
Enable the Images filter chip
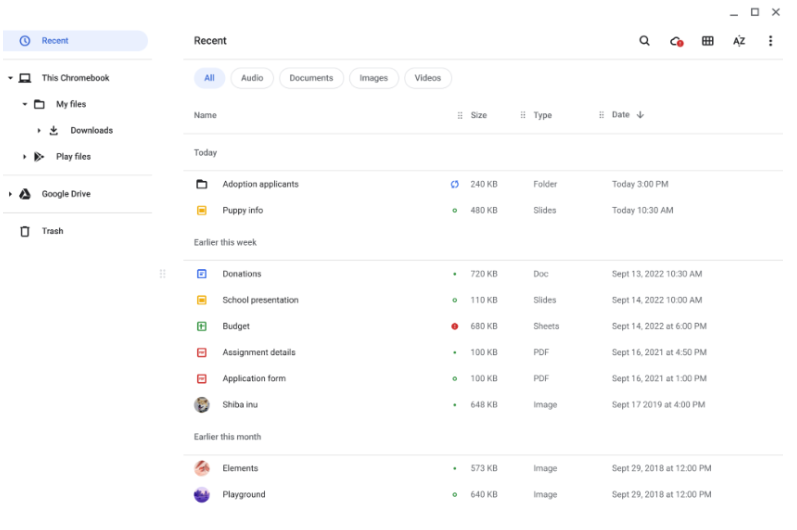tap(374, 78)
